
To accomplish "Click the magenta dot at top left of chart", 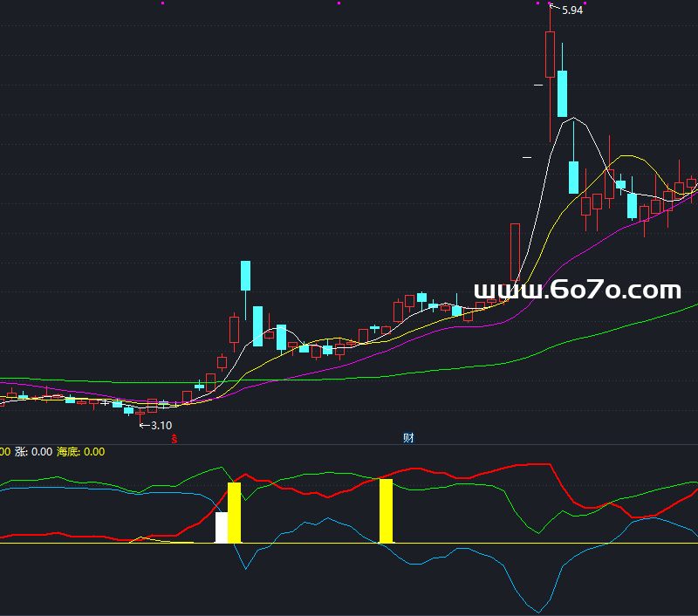I will click(162, 3).
